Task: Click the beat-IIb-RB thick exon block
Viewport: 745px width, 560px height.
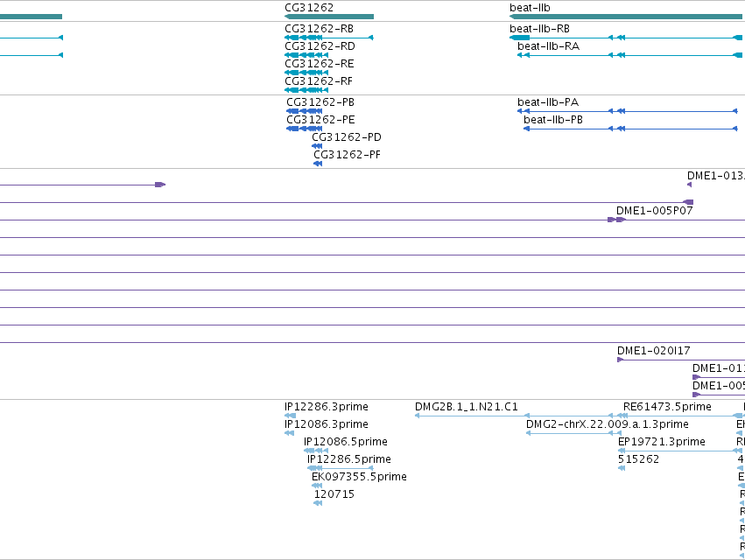Action: (x=520, y=38)
